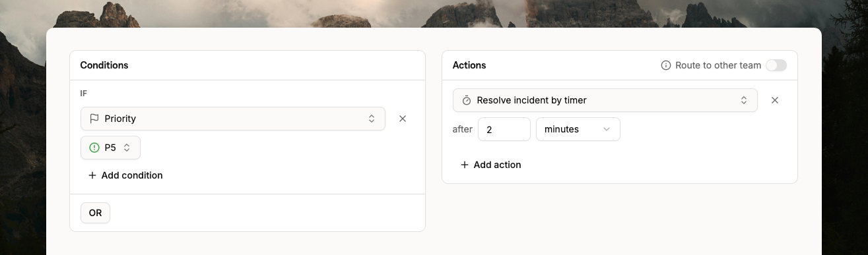The height and width of the screenshot is (255, 868).
Task: Click the Actions panel heading
Action: click(x=469, y=65)
